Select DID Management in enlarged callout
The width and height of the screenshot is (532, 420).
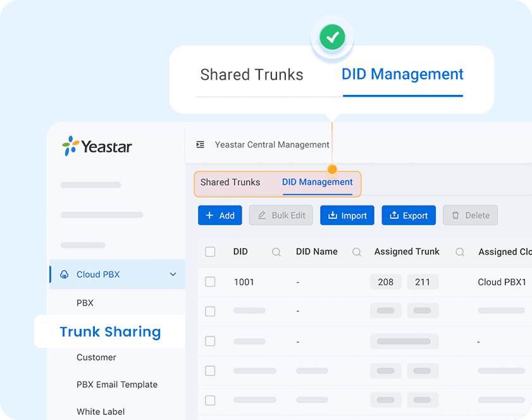coord(402,74)
